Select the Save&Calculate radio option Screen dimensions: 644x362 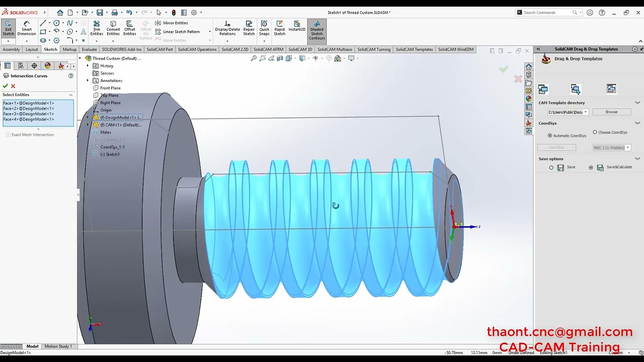click(x=591, y=167)
